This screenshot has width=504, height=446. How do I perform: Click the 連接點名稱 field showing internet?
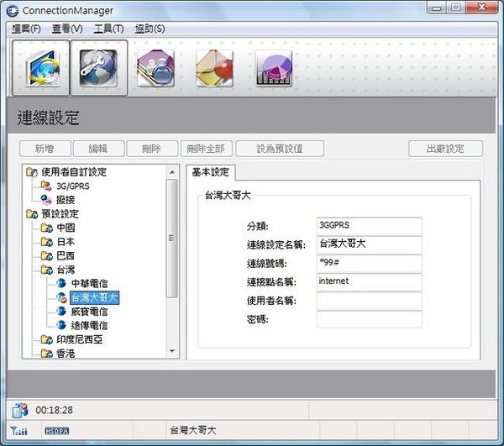tap(370, 282)
